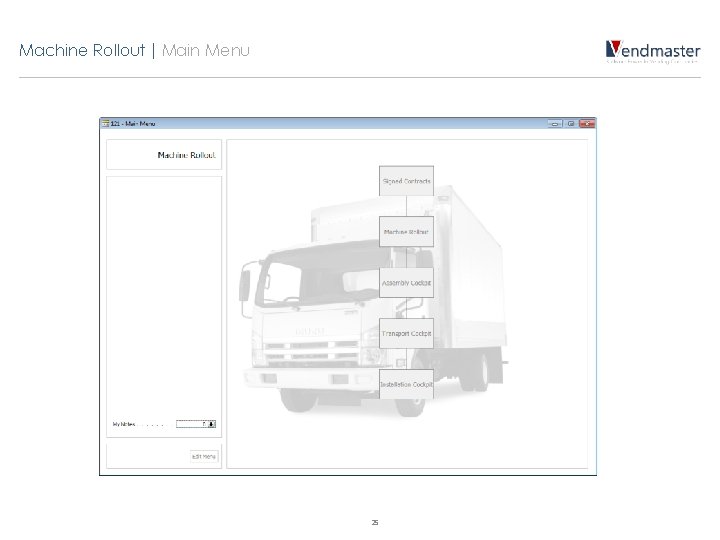Restore down the Main Menu window
The height and width of the screenshot is (540, 720).
571,124
